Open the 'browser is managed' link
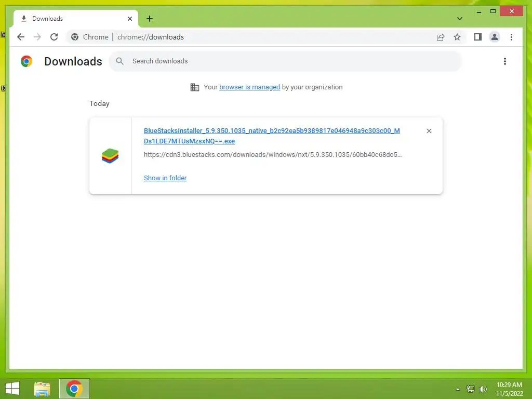Image resolution: width=532 pixels, height=399 pixels. click(249, 87)
